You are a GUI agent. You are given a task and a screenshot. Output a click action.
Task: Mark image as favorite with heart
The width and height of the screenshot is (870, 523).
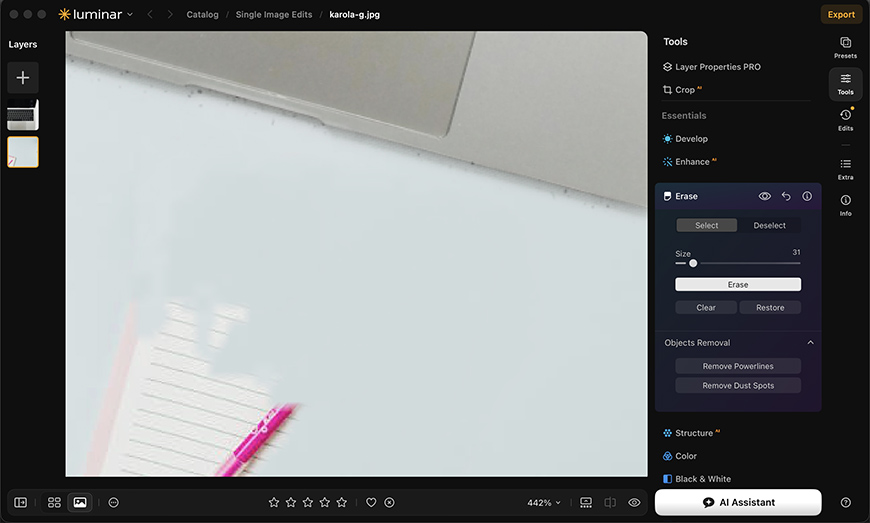click(x=371, y=502)
